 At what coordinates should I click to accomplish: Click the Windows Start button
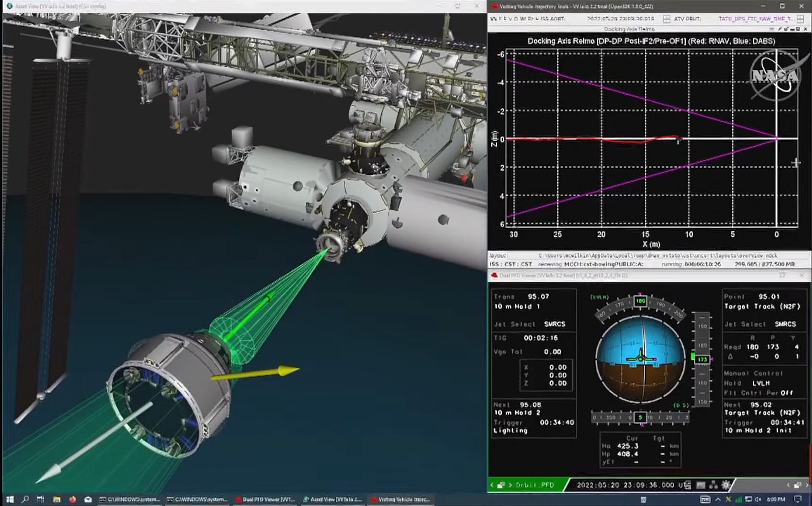coord(10,499)
